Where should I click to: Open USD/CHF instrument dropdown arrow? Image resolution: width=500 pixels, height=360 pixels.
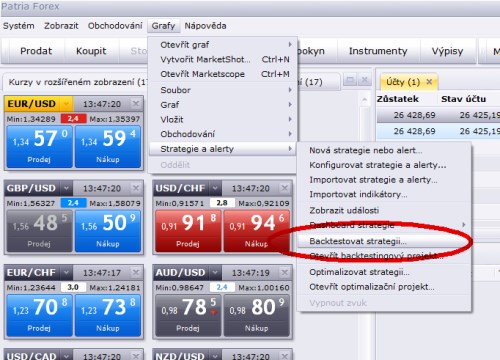tap(215, 188)
